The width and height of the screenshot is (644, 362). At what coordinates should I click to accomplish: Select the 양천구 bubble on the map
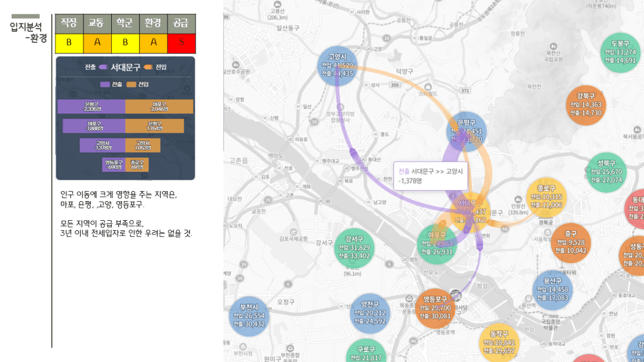[x=370, y=313]
